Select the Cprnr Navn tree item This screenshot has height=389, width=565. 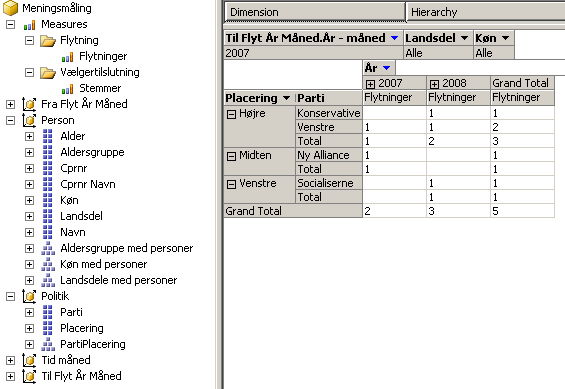tap(88, 184)
